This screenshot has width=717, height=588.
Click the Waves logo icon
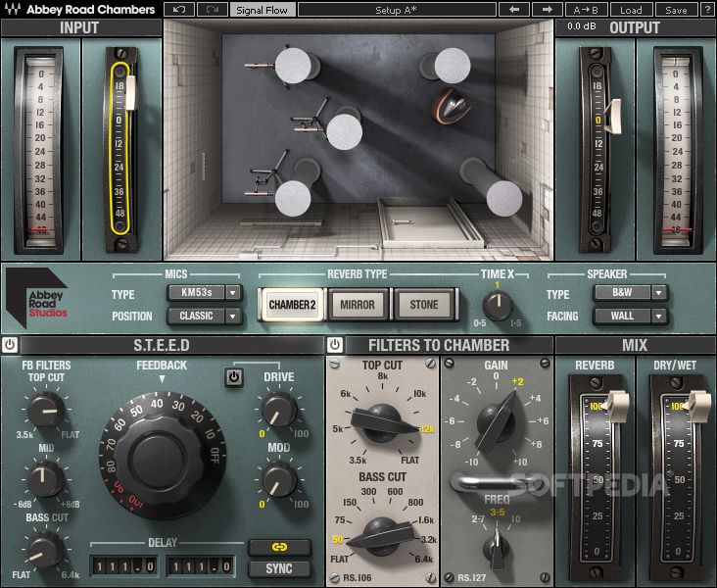(x=13, y=9)
